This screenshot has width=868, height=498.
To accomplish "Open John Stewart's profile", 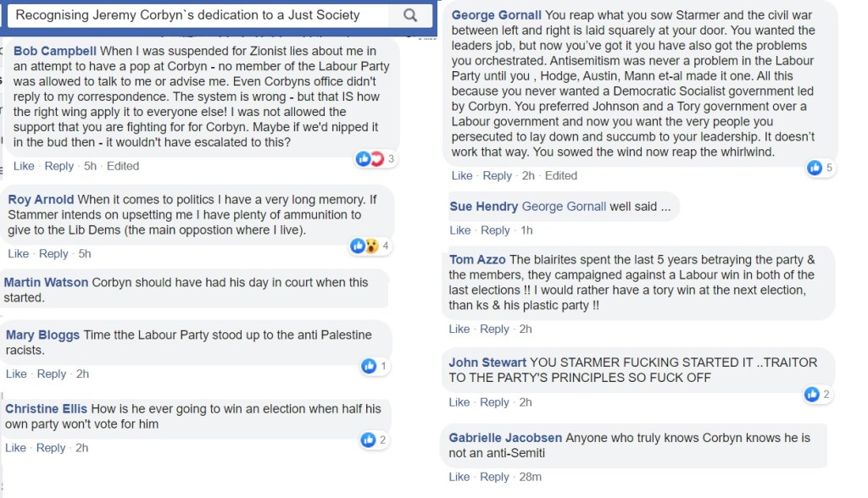I will click(x=487, y=362).
